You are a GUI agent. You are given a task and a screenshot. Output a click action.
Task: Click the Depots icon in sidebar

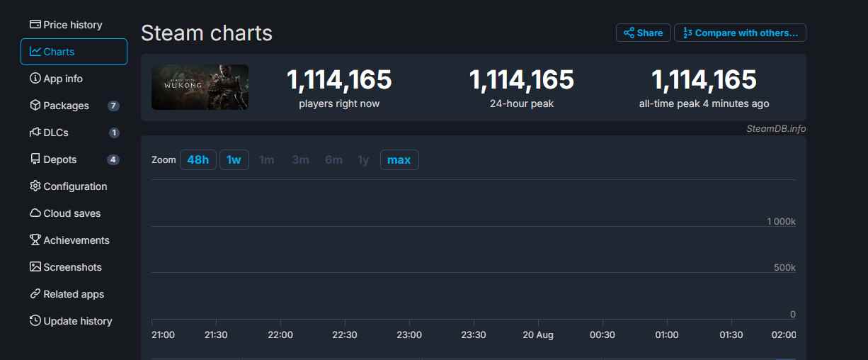click(35, 159)
